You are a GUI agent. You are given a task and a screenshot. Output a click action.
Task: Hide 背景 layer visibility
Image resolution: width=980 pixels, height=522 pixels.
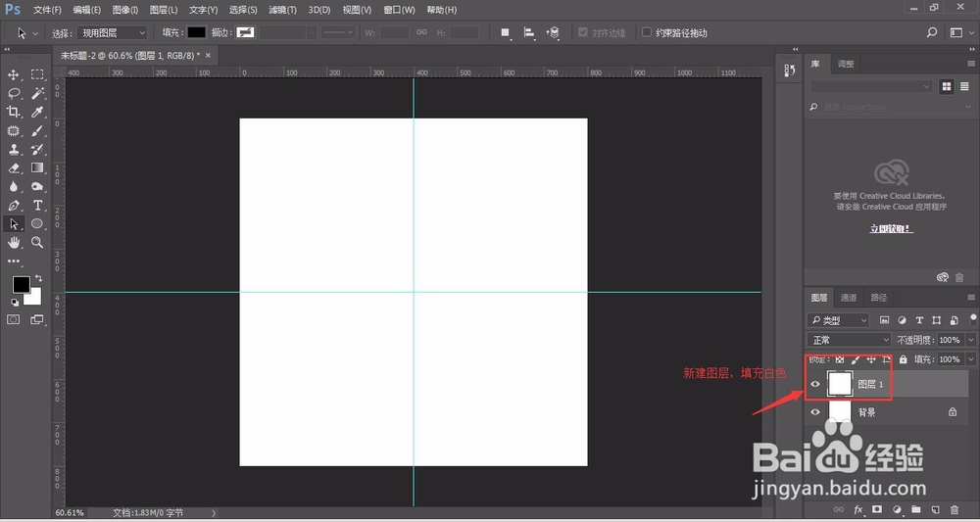[815, 412]
